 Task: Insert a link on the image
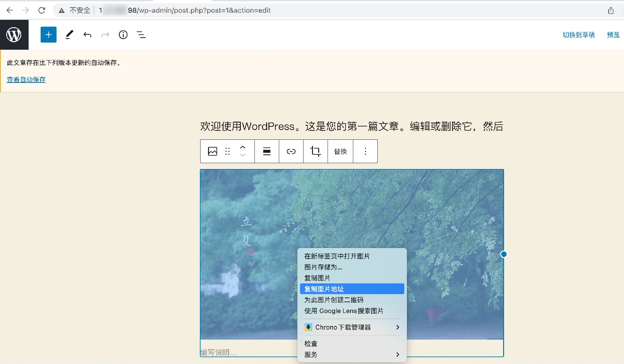(291, 151)
